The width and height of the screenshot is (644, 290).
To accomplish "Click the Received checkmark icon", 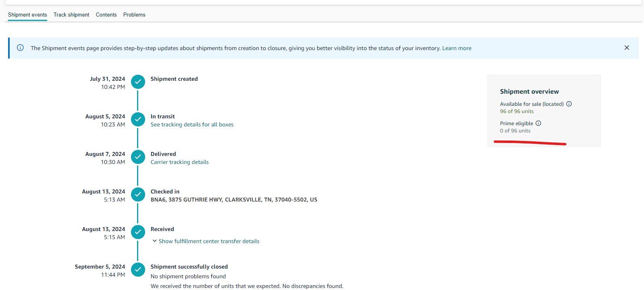I will pos(138,232).
